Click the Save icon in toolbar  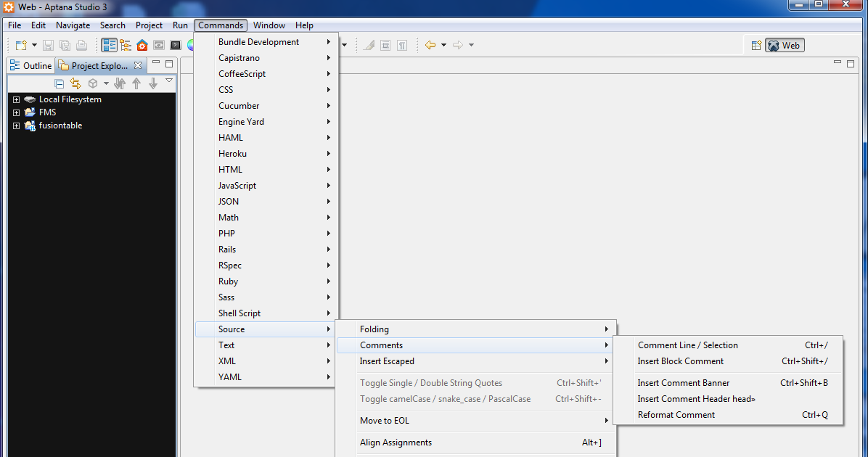tap(48, 46)
